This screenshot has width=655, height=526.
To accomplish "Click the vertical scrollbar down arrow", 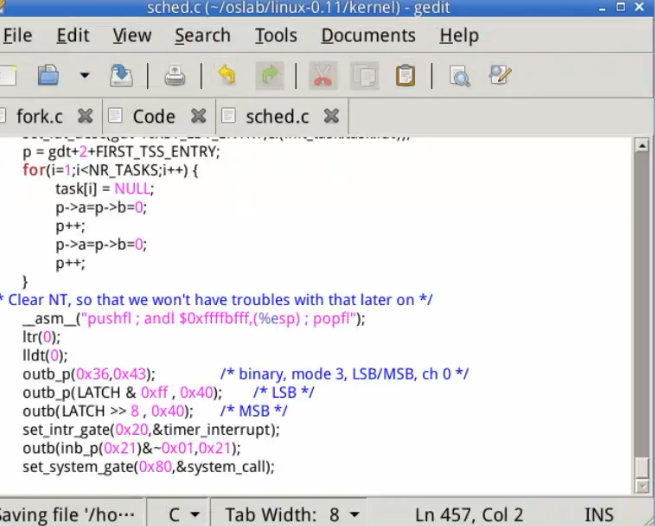I will 642,487.
